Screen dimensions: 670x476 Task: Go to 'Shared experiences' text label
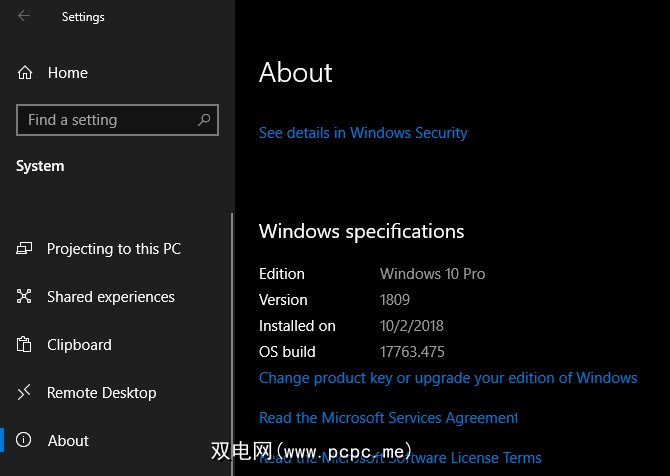point(111,297)
